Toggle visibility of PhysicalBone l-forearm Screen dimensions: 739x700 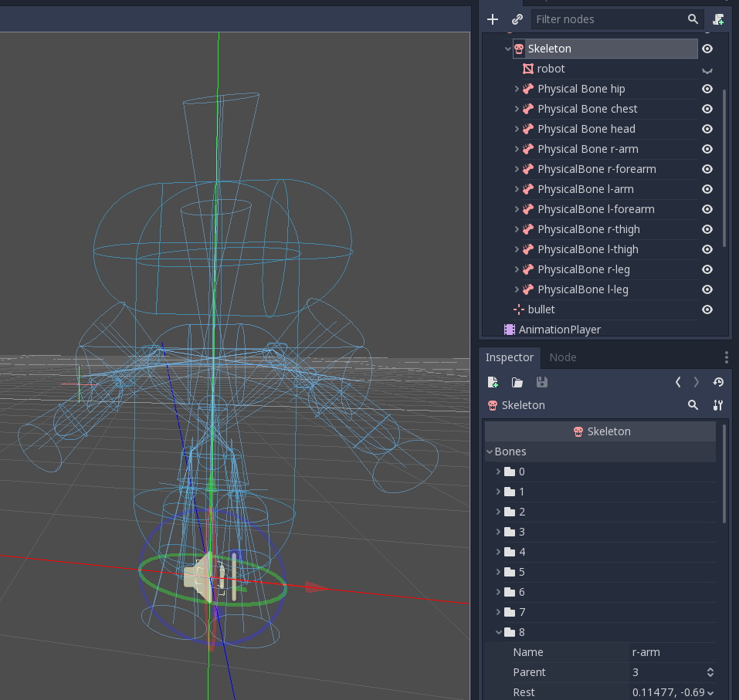(707, 209)
